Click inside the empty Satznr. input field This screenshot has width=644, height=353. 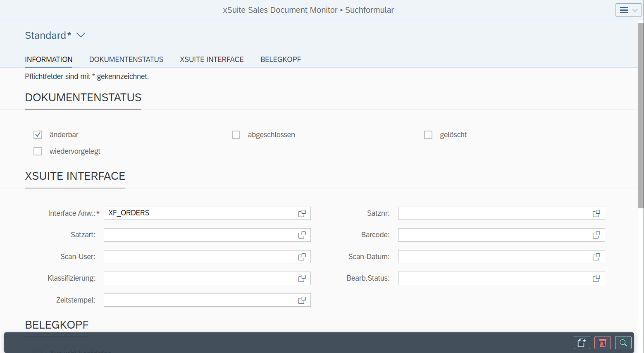pyautogui.click(x=475, y=213)
